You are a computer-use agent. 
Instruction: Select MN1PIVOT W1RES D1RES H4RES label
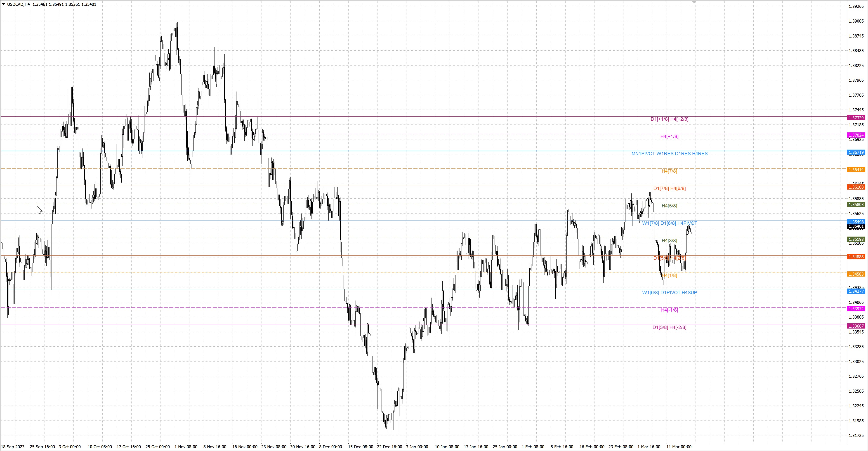[x=669, y=154]
